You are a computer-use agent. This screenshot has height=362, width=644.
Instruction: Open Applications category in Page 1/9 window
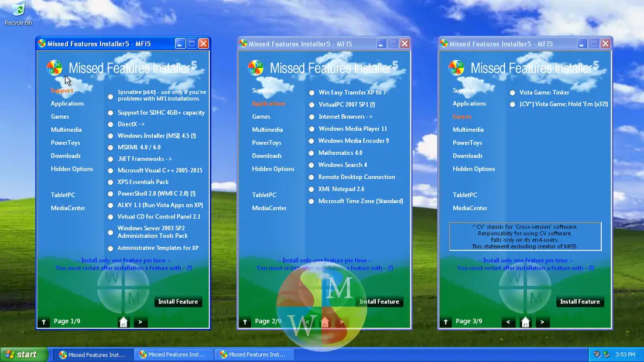click(x=67, y=104)
